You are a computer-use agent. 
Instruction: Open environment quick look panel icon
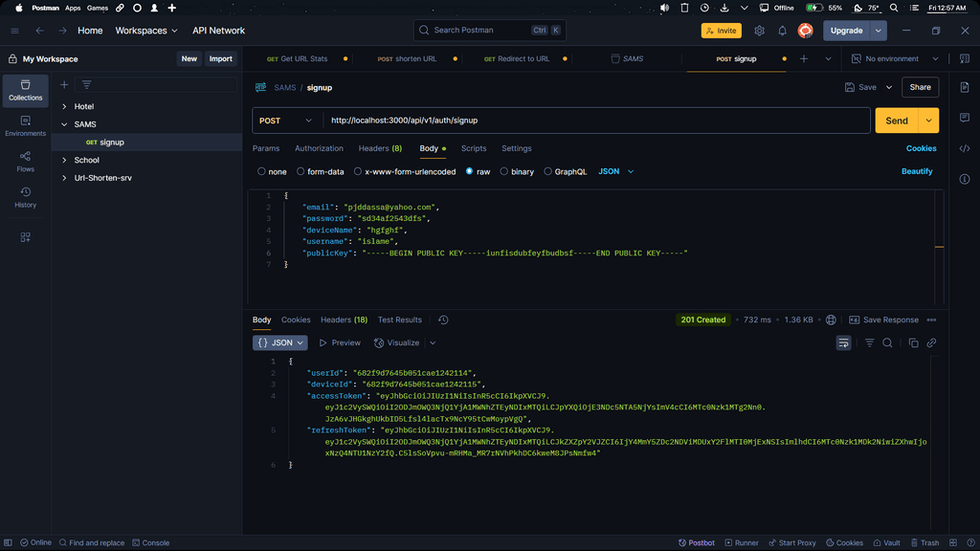coord(965,58)
